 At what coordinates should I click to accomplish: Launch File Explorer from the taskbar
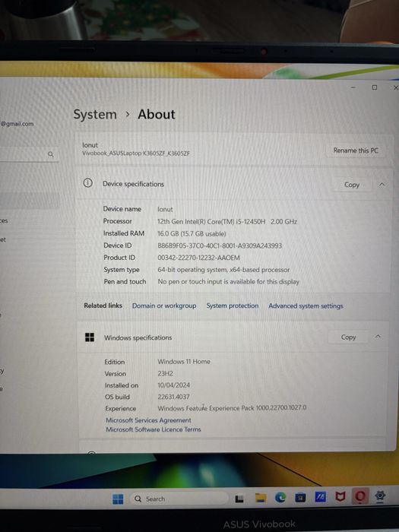261,498
